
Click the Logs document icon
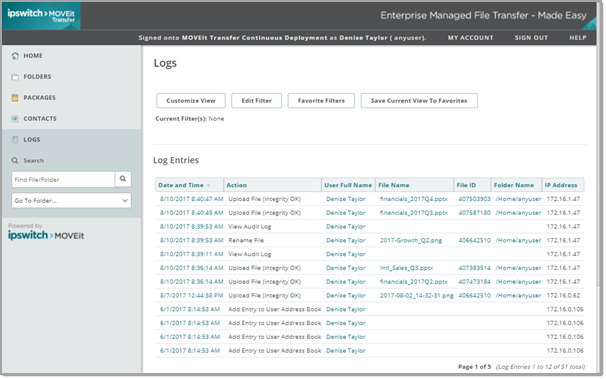[15, 140]
